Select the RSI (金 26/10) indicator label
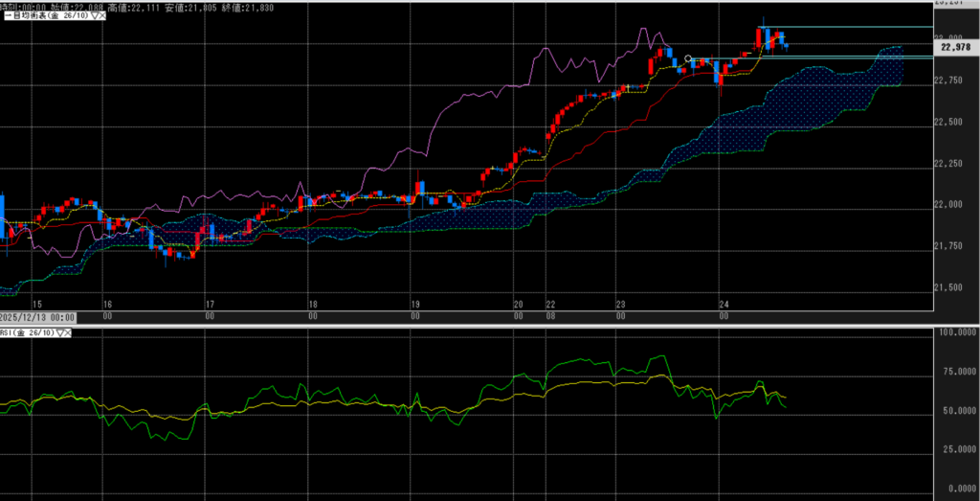This screenshot has width=980, height=501. click(x=27, y=332)
